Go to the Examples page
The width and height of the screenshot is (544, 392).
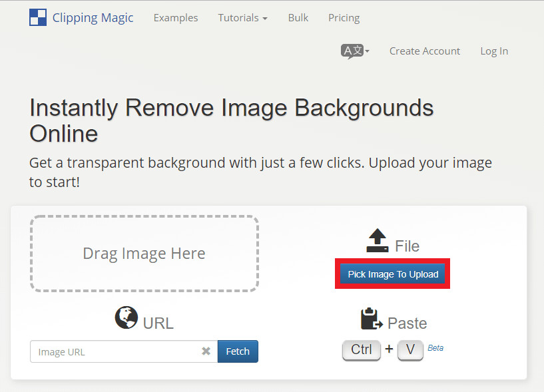(176, 18)
